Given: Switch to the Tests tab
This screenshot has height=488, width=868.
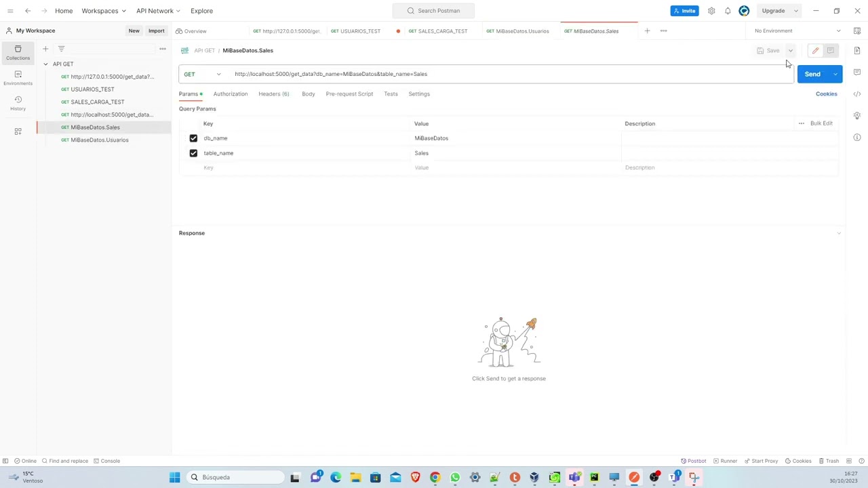Looking at the screenshot, I should [391, 94].
